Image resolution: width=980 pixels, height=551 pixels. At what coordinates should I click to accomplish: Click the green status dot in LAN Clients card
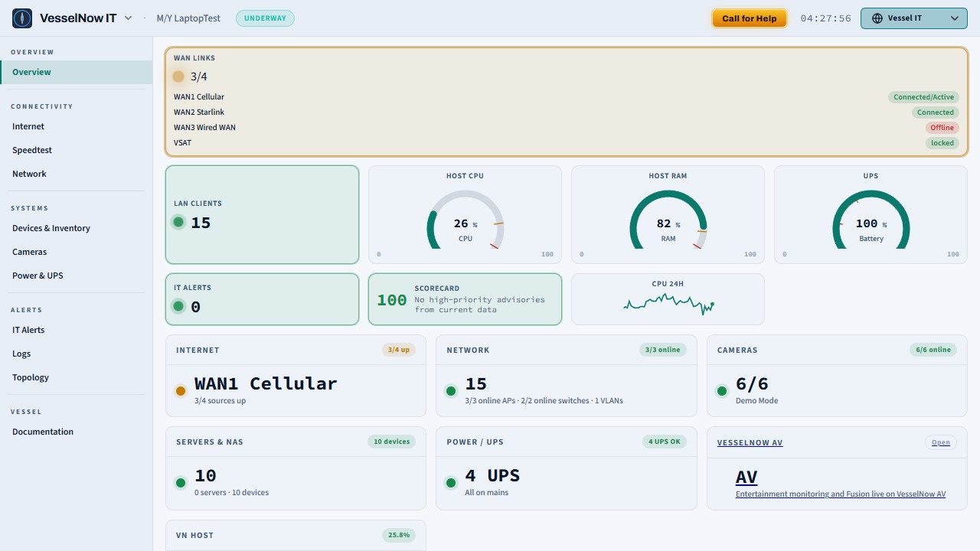coord(178,222)
